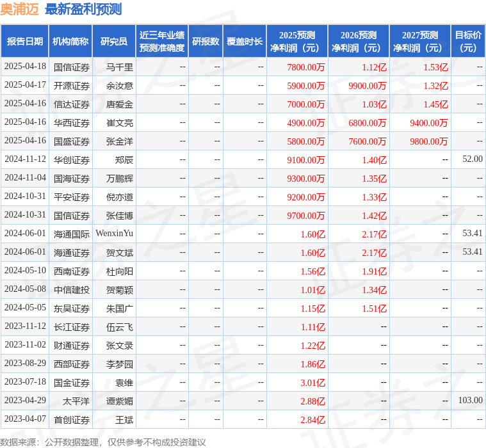Select analyst 伍云飞
This screenshot has height=448, width=486.
[x=120, y=327]
